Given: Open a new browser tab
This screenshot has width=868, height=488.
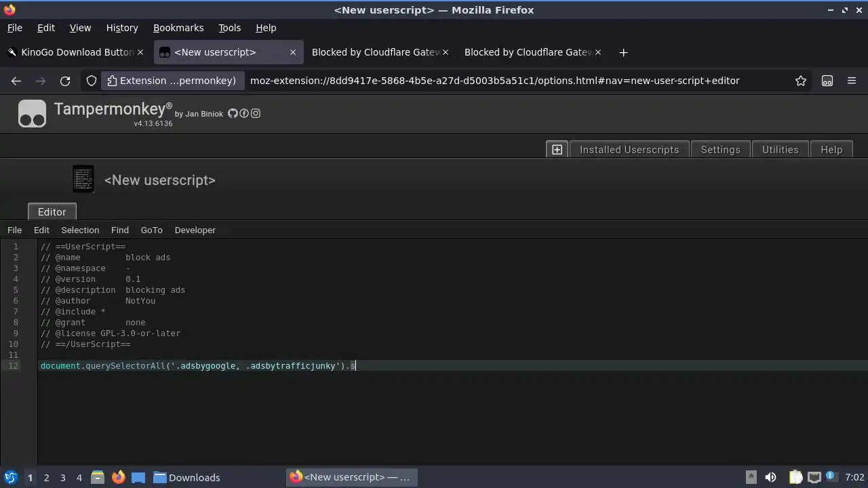Looking at the screenshot, I should pyautogui.click(x=623, y=52).
